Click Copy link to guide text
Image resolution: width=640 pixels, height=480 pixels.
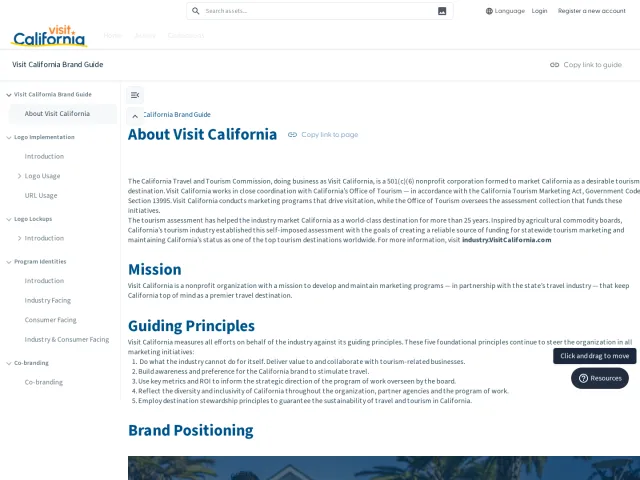[x=593, y=65]
